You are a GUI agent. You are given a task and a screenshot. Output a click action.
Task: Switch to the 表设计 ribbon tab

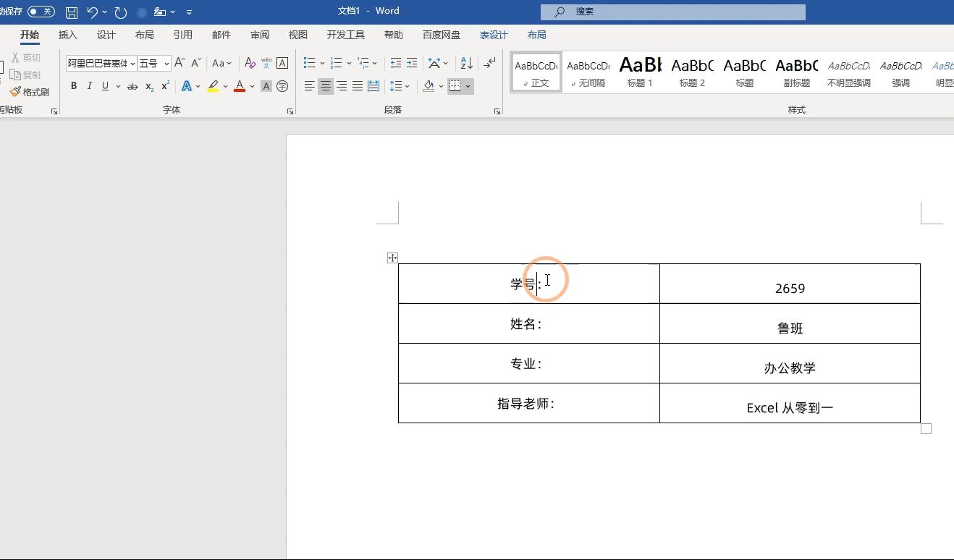(493, 34)
